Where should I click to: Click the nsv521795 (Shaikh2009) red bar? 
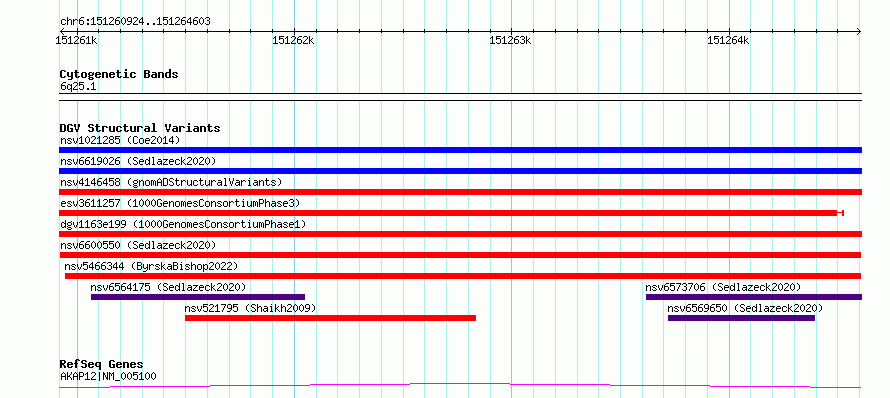click(x=330, y=318)
